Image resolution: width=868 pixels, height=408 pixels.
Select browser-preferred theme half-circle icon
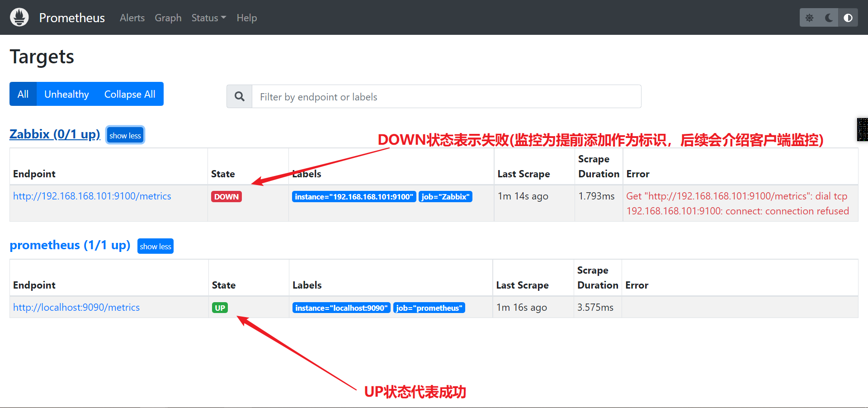[x=848, y=18]
